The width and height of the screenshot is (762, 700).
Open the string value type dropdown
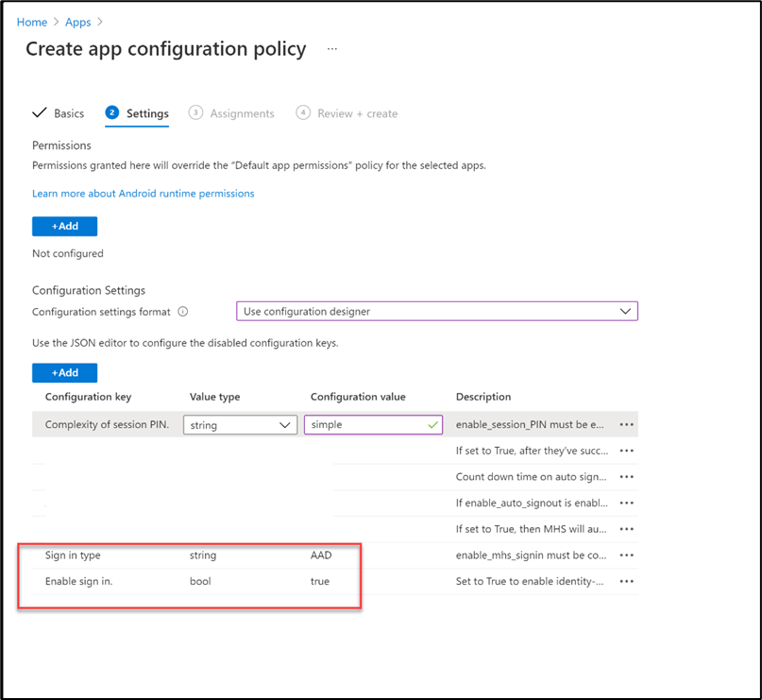pos(240,425)
